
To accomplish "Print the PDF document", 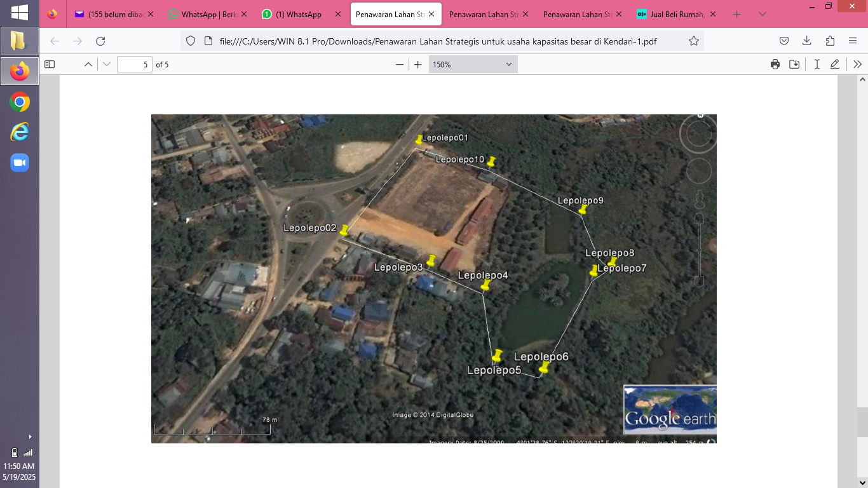I will [x=775, y=64].
